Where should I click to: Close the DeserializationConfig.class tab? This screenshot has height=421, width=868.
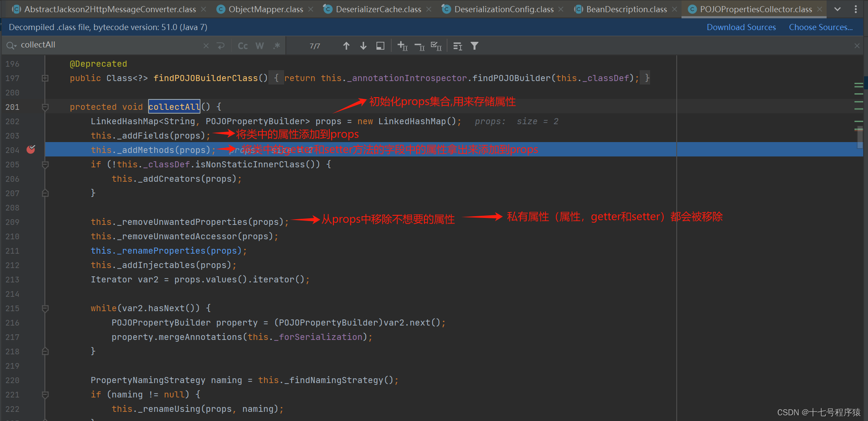(561, 9)
